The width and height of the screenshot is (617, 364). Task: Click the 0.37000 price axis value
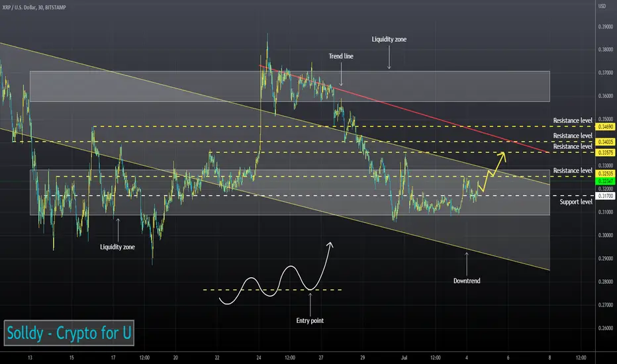tap(605, 73)
